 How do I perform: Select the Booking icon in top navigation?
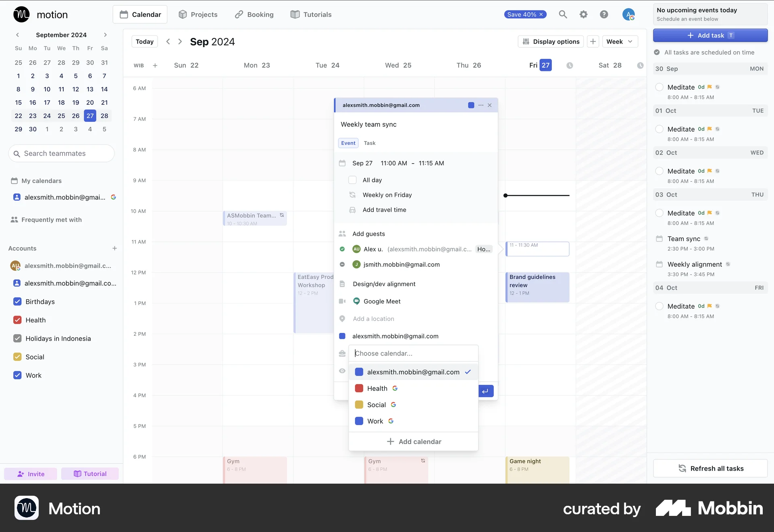pos(239,14)
